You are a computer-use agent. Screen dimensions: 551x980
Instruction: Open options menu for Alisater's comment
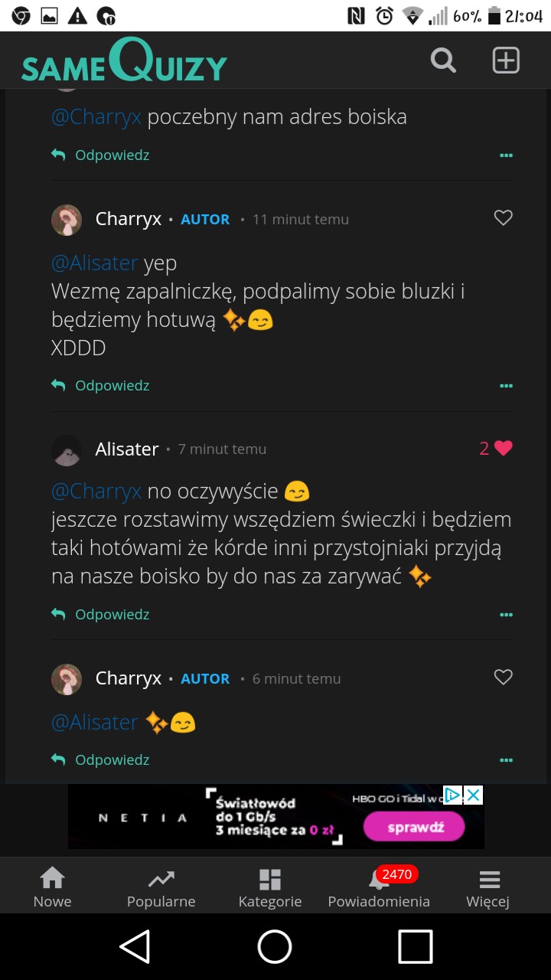coord(506,615)
